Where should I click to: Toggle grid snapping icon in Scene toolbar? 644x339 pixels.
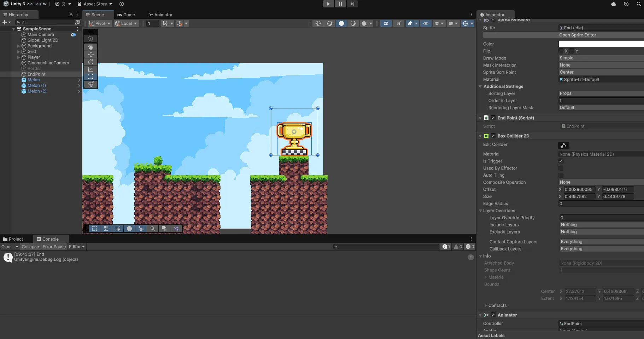tap(165, 23)
